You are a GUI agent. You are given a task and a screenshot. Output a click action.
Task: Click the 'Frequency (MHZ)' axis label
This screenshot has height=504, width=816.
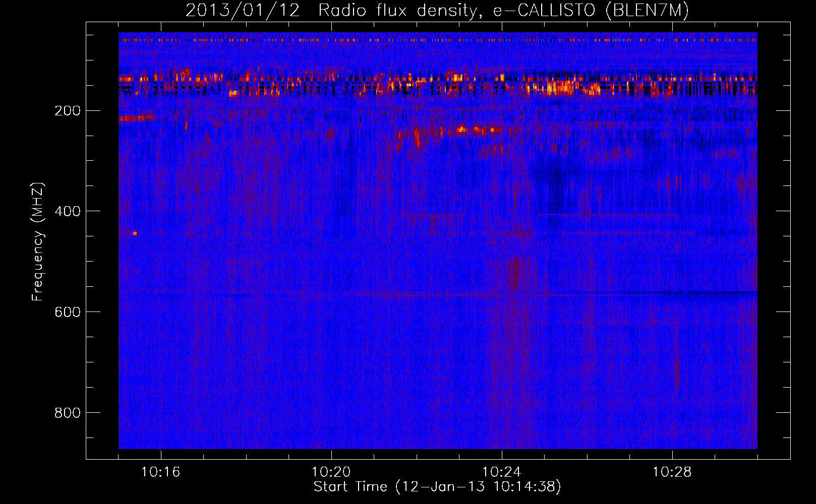coord(38,241)
